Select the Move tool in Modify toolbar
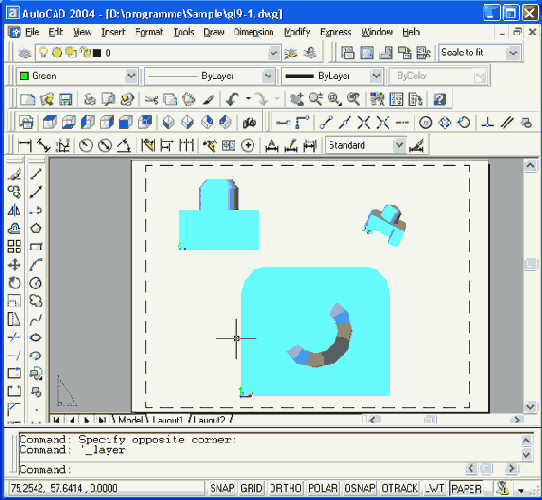 14,265
